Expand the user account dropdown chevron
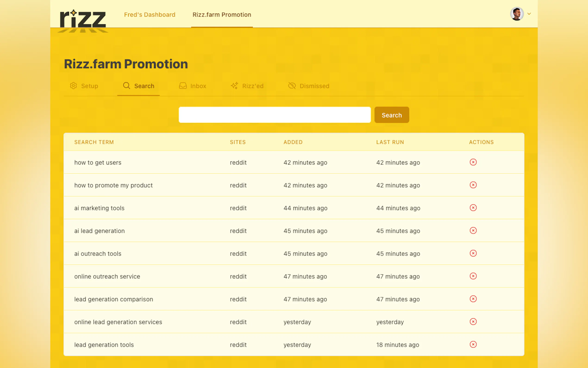Viewport: 588px width, 368px height. coord(529,14)
